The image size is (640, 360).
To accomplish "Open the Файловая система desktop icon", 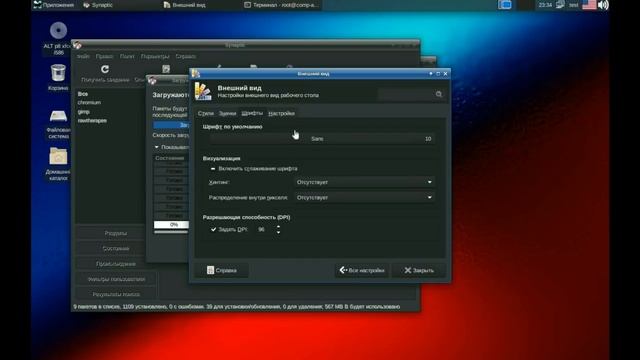I will [58, 116].
